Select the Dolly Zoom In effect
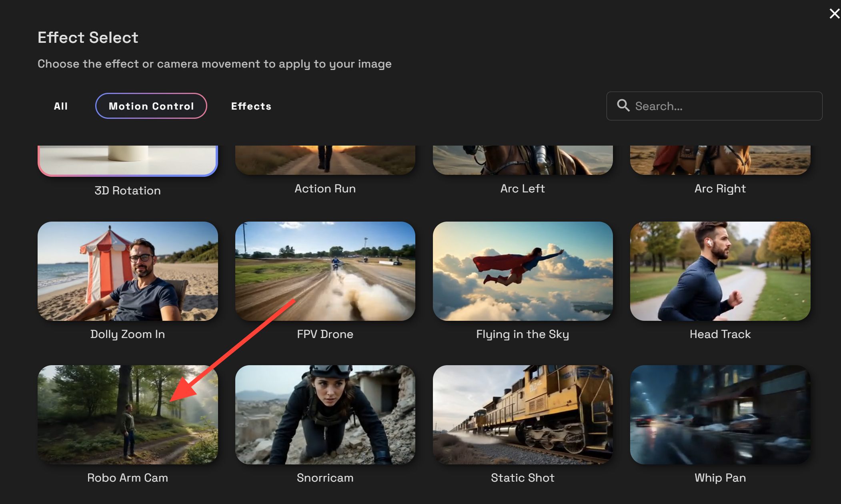 coord(128,272)
